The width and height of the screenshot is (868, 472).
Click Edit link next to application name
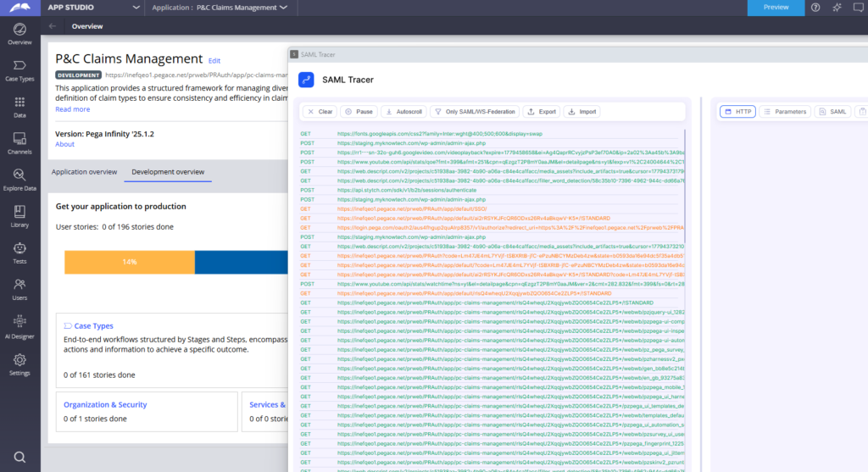pyautogui.click(x=214, y=61)
